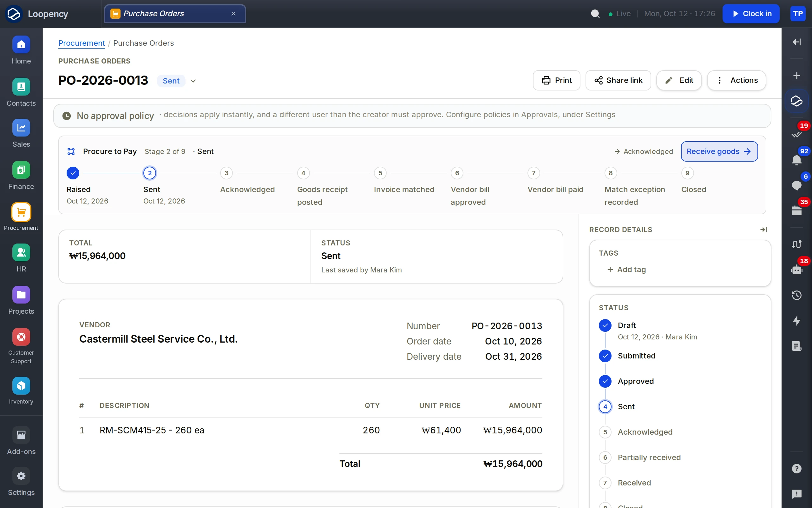812x508 pixels.
Task: Open the Add-ons store
Action: point(21,441)
